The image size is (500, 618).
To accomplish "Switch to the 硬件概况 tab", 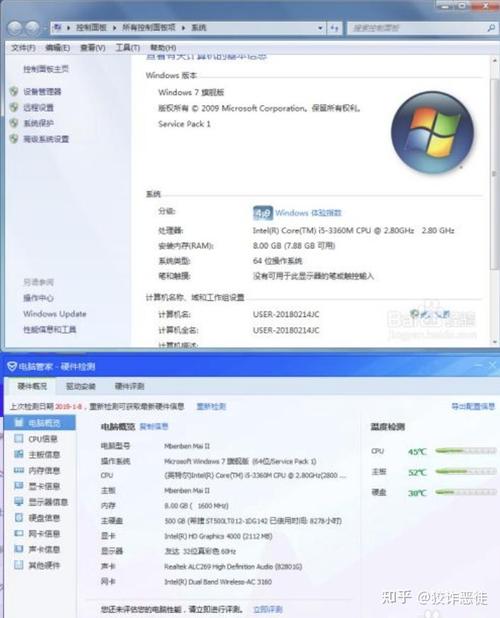I will [32, 386].
